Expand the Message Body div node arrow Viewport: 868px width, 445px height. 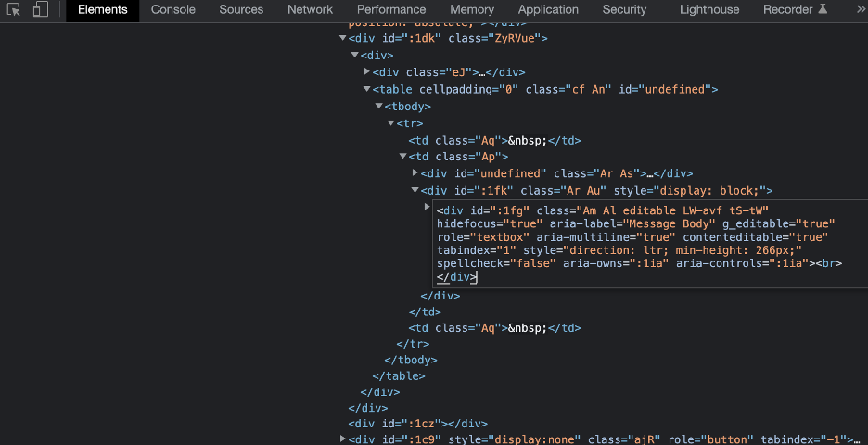(x=428, y=207)
